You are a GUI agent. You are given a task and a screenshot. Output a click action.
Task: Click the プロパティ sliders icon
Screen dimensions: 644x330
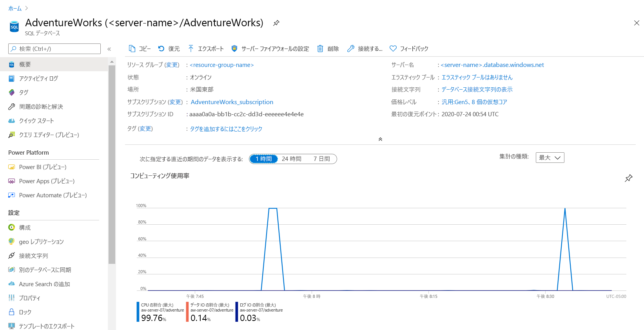(x=12, y=298)
